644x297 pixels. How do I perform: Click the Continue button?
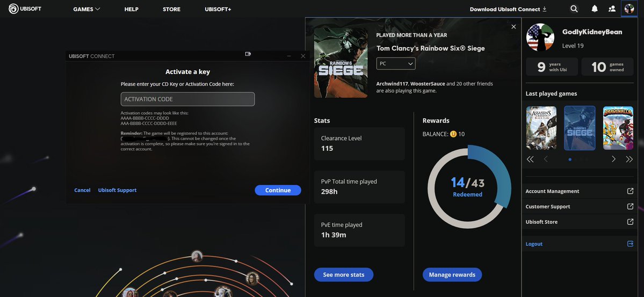[x=278, y=190]
